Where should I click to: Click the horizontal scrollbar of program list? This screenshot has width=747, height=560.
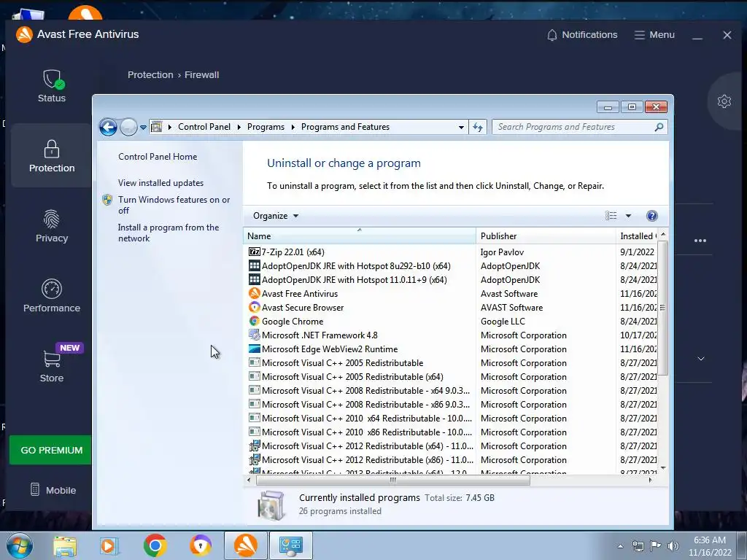[x=392, y=480]
